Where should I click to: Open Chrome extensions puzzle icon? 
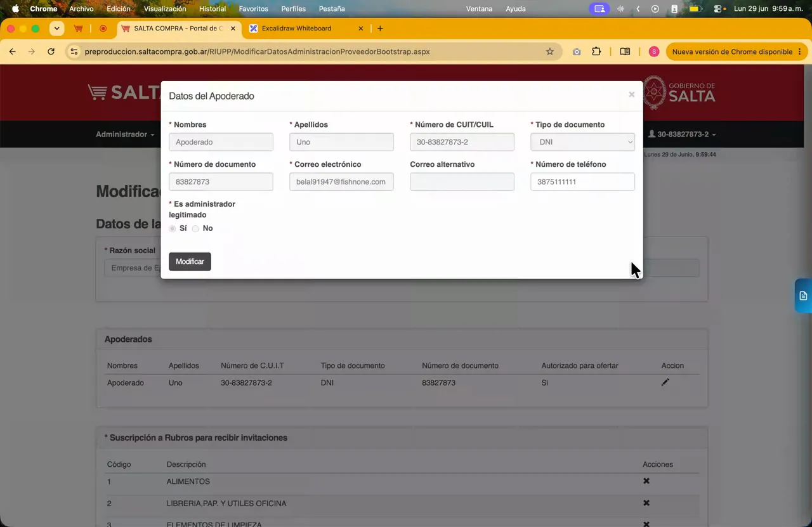(596, 51)
